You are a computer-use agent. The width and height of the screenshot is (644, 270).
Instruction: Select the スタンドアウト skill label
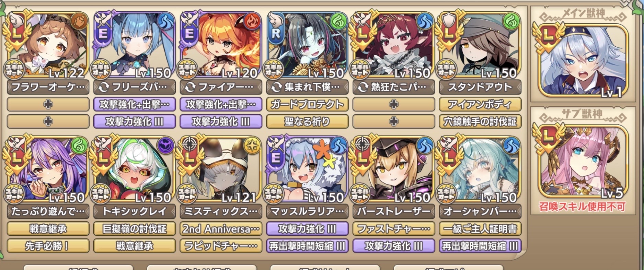point(480,87)
